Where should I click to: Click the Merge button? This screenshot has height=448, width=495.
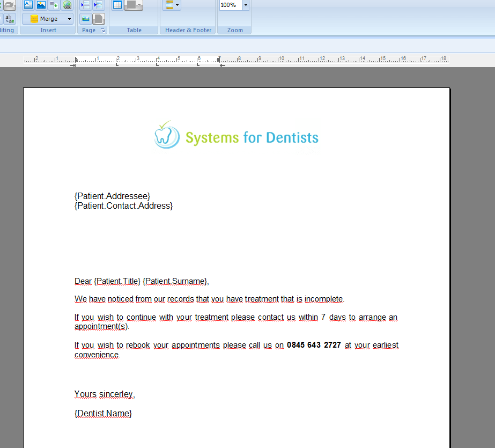(x=47, y=19)
